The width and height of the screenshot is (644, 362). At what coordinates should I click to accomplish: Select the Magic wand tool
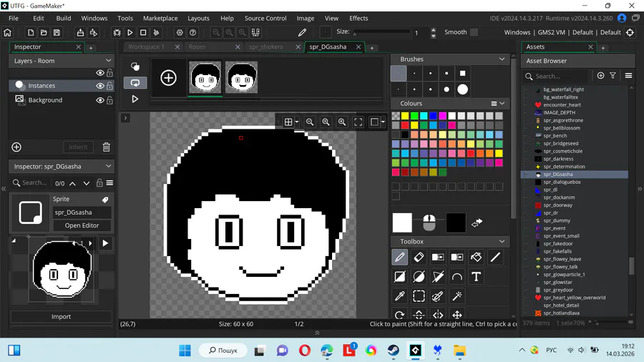point(457,296)
